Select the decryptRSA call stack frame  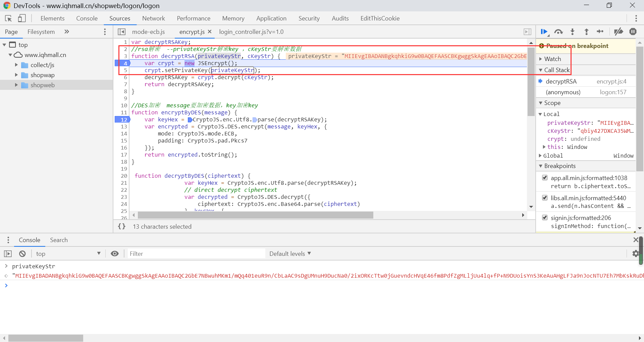(x=586, y=81)
